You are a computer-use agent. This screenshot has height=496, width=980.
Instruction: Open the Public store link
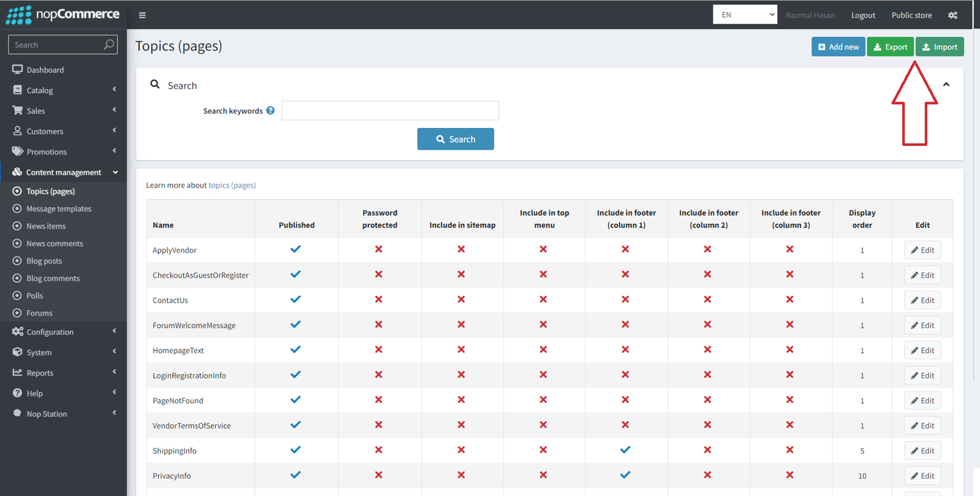[x=911, y=15]
